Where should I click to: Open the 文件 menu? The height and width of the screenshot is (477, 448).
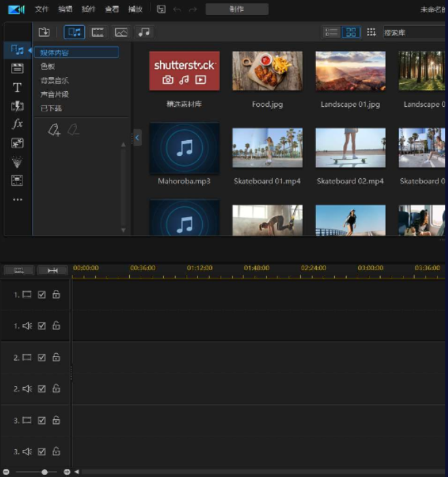tap(42, 10)
